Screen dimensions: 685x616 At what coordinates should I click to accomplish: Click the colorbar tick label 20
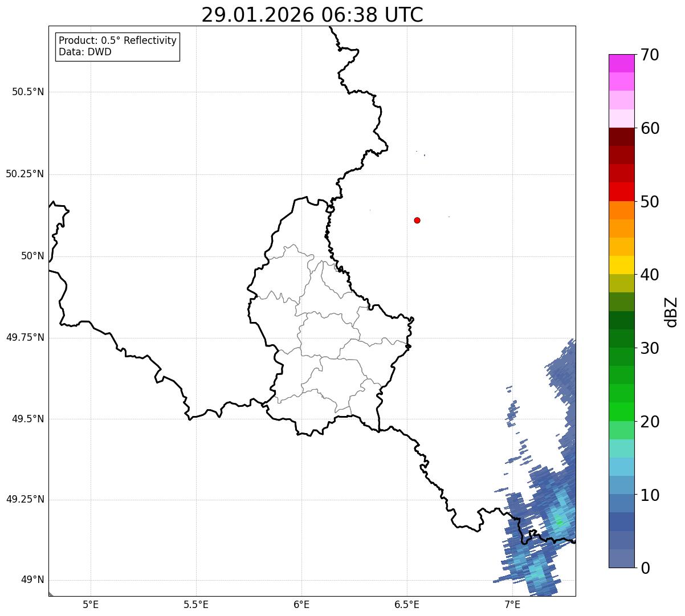click(x=649, y=422)
